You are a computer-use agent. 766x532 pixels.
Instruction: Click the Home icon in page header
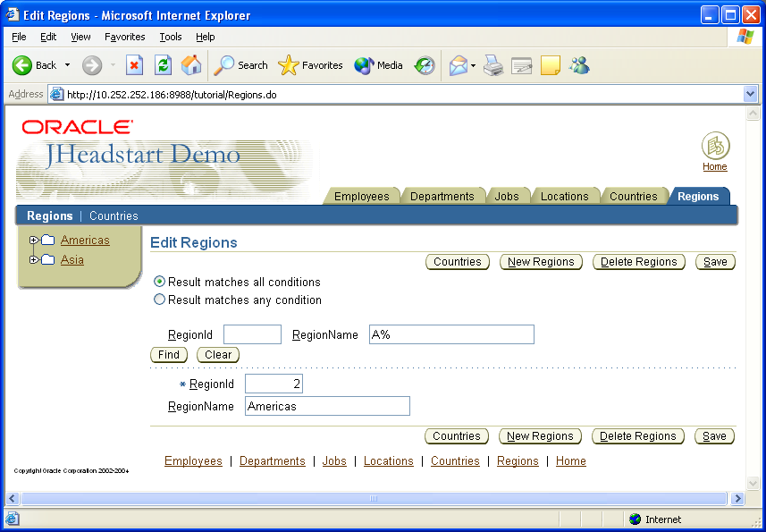point(715,146)
